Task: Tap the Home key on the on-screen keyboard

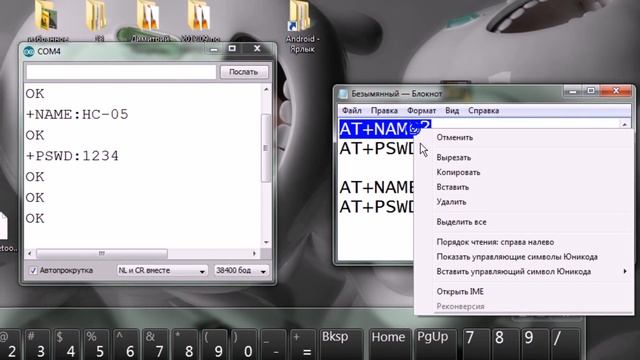Action: pyautogui.click(x=390, y=344)
